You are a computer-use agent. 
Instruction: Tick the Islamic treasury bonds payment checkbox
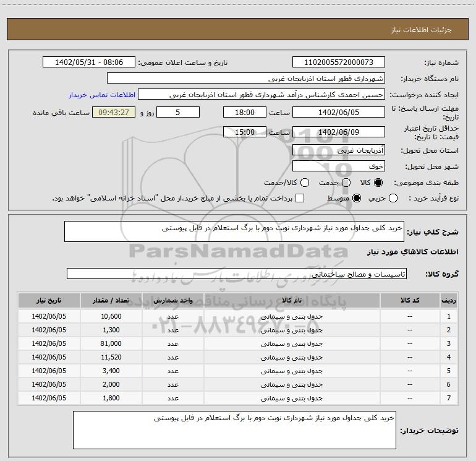coord(300,198)
